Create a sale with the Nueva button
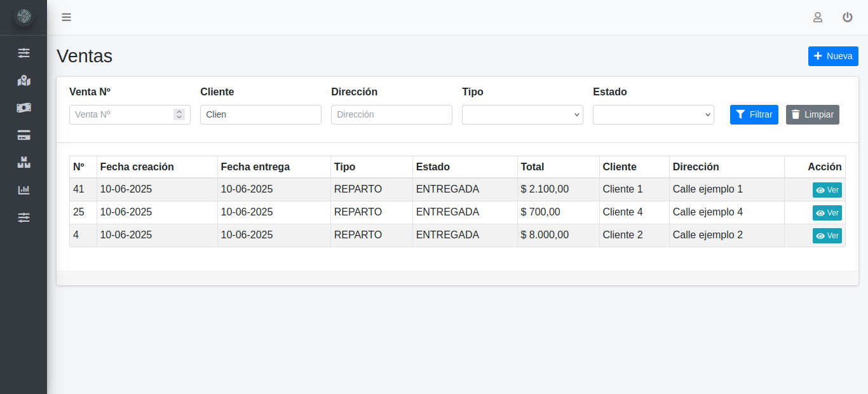The image size is (868, 394). click(x=833, y=56)
